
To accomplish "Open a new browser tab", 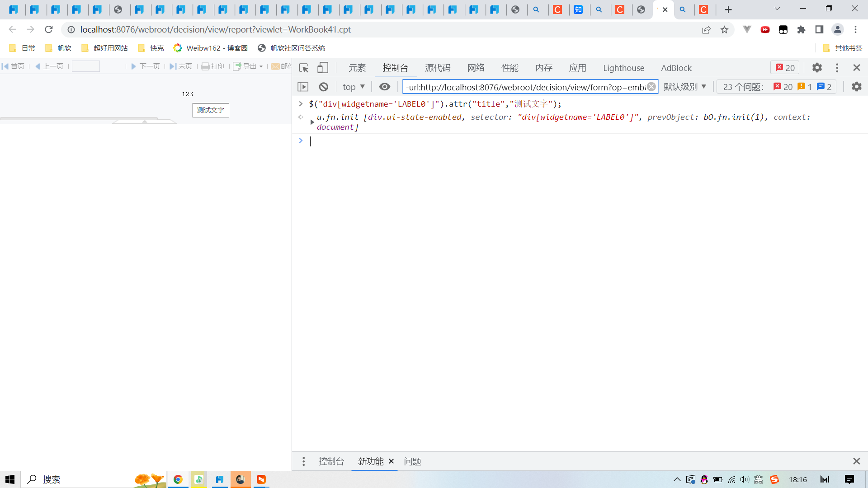I will [728, 9].
